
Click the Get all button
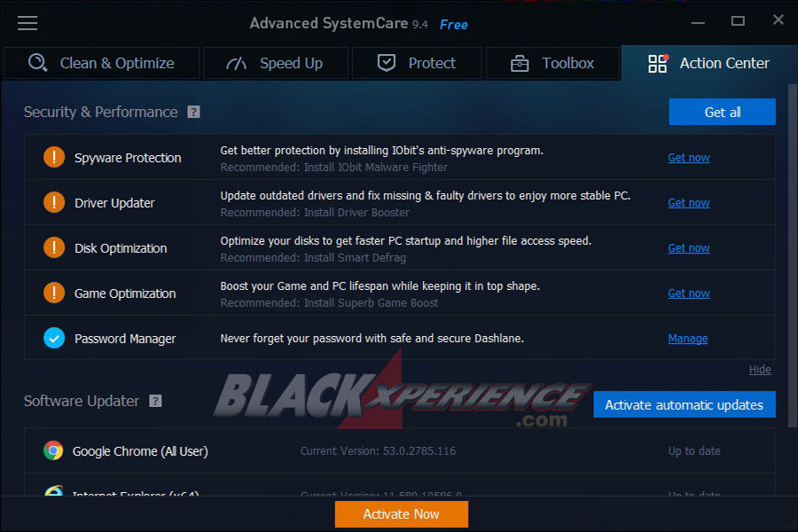pyautogui.click(x=722, y=112)
